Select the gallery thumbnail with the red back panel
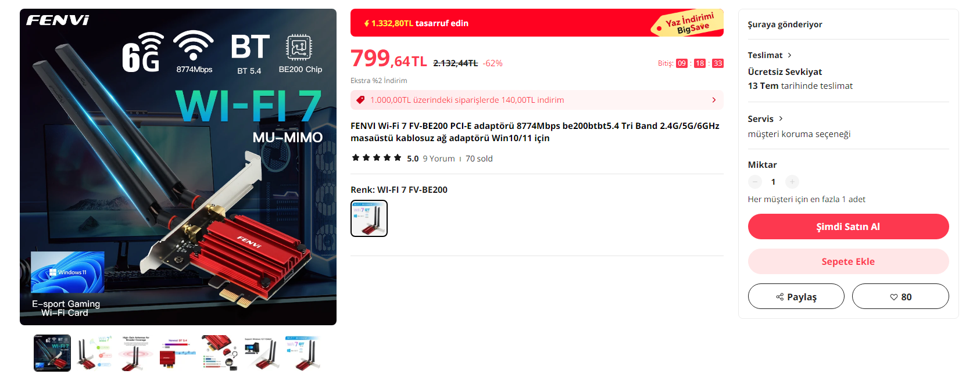Screen dimensions: 980x381 178,353
